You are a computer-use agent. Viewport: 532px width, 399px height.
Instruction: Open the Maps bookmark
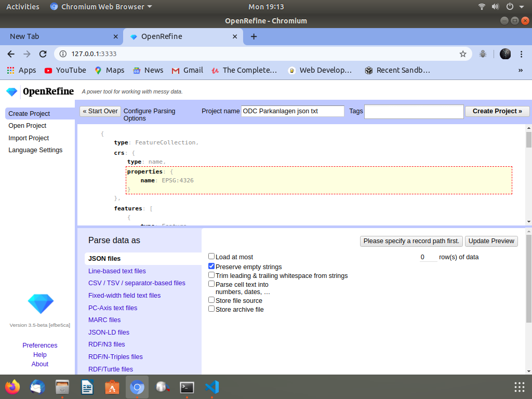point(109,70)
